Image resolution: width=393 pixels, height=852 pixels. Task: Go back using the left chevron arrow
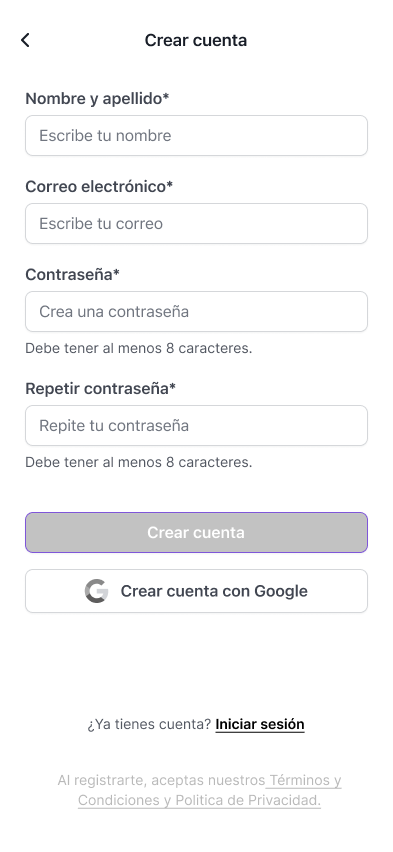click(25, 40)
